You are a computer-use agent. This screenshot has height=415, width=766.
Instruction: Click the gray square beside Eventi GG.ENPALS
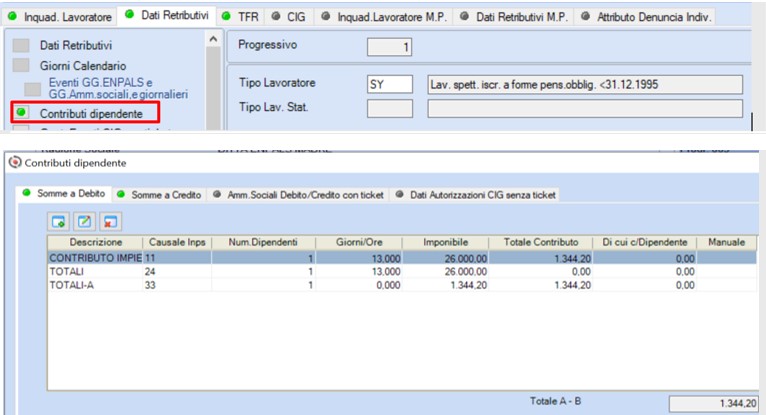[33, 89]
